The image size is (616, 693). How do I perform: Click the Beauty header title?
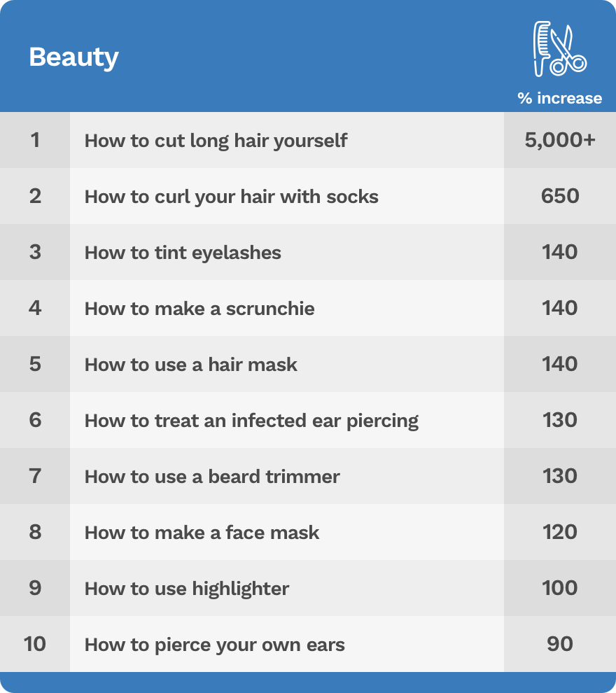click(73, 57)
